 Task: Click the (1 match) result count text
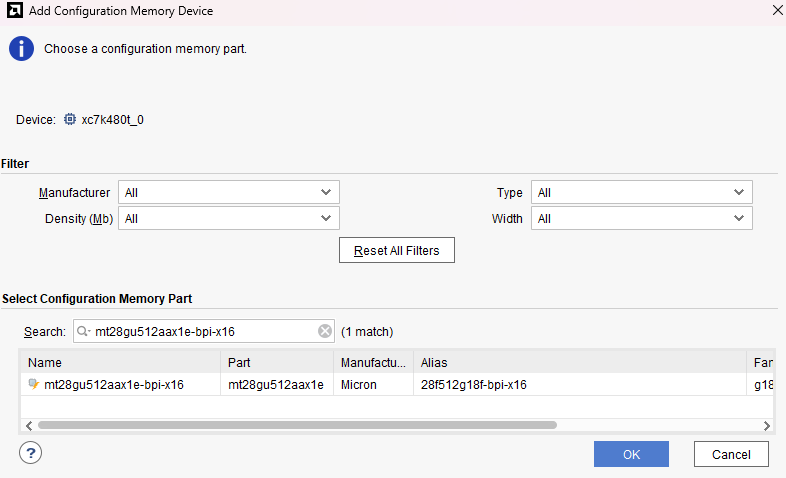pyautogui.click(x=367, y=332)
